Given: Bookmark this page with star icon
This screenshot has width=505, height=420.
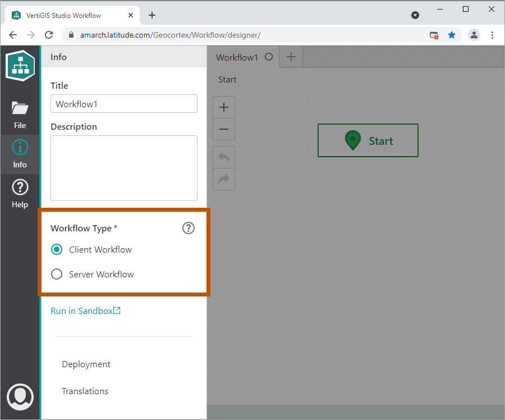Looking at the screenshot, I should 452,35.
